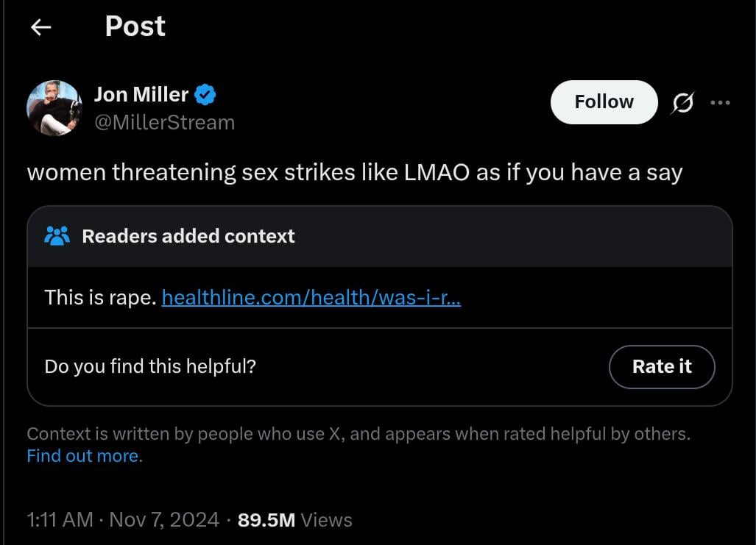Screen dimensions: 756x545
Task: Click the 1:11 AM post timestamp
Action: (x=60, y=520)
